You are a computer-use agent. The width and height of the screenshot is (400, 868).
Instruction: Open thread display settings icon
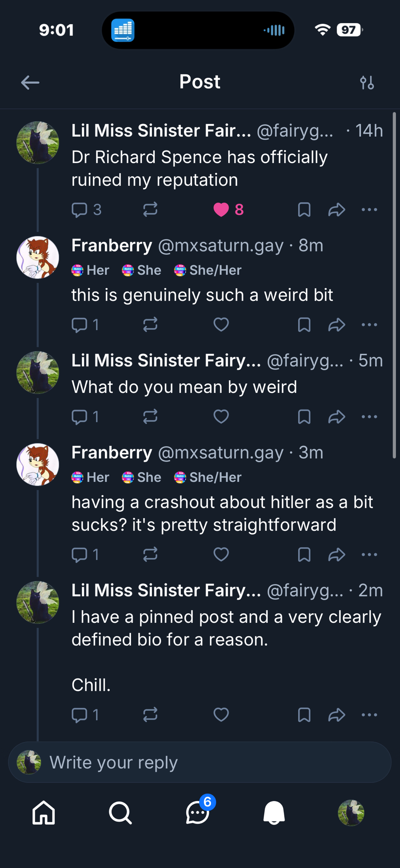pos(367,82)
